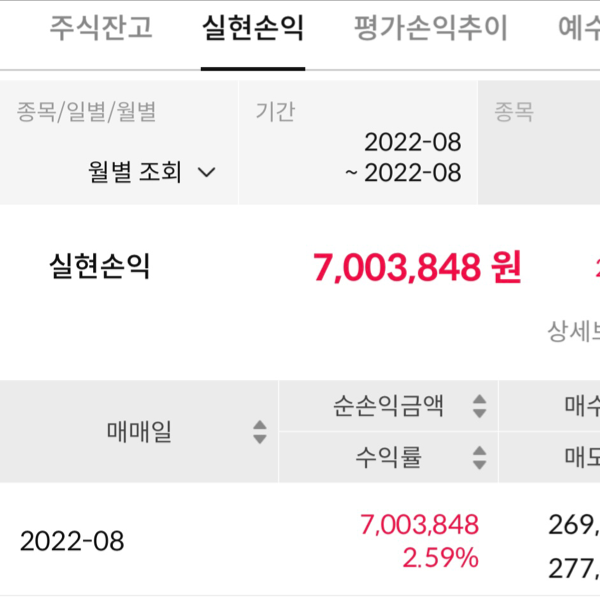Select the 수익률 column header label
600x600 pixels.
(x=389, y=458)
